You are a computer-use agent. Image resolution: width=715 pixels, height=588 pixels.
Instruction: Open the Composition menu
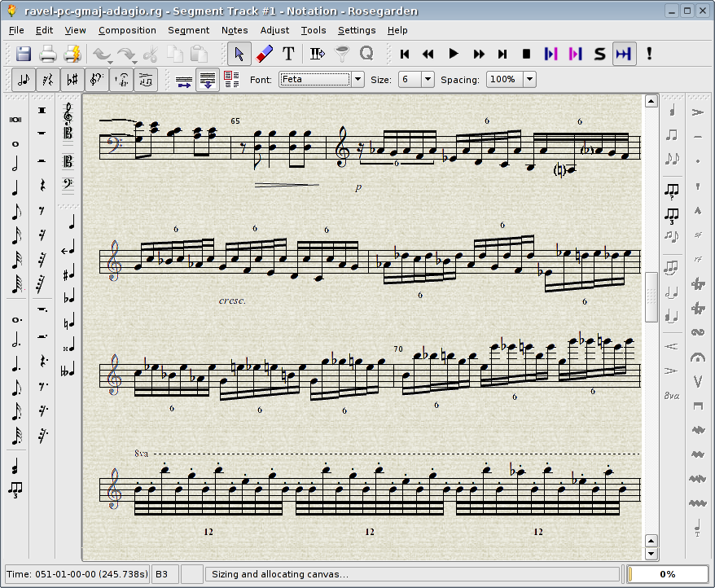coord(127,30)
